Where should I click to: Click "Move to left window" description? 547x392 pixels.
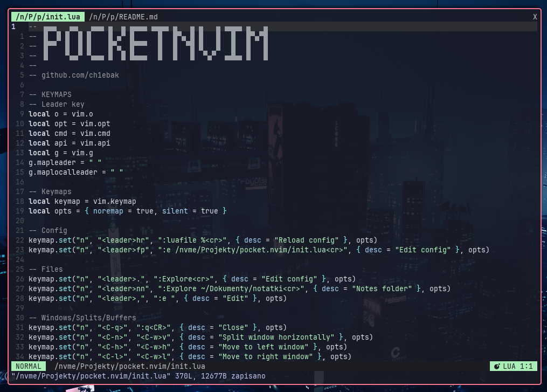click(x=264, y=347)
